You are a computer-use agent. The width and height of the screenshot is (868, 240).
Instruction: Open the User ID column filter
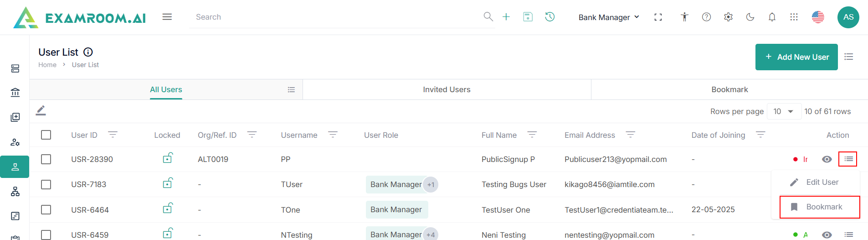click(x=113, y=135)
